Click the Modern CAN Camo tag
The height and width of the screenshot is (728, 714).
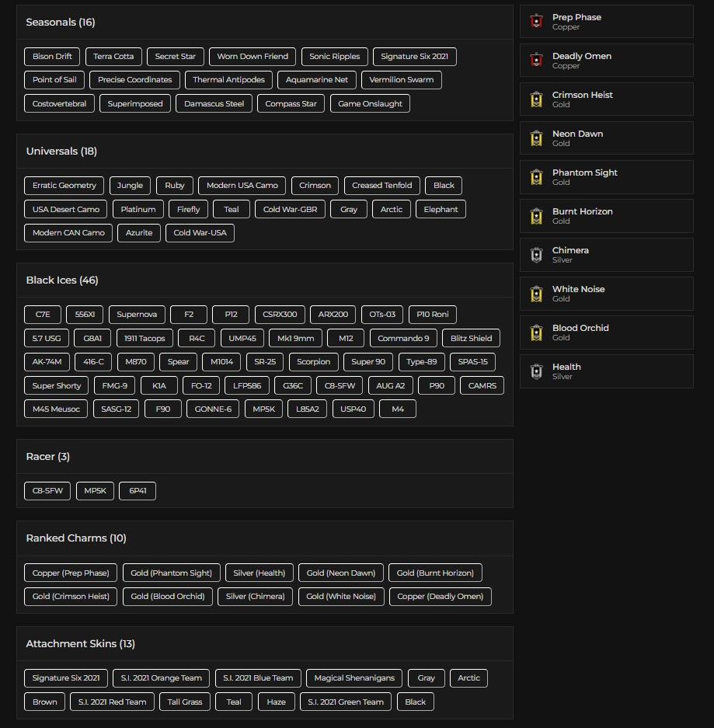[x=68, y=232]
